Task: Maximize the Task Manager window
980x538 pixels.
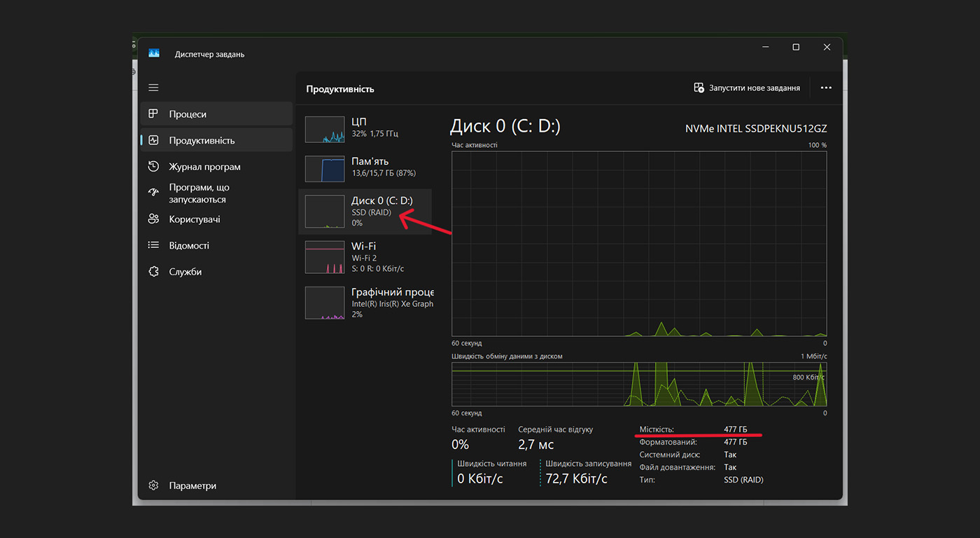Action: 796,47
